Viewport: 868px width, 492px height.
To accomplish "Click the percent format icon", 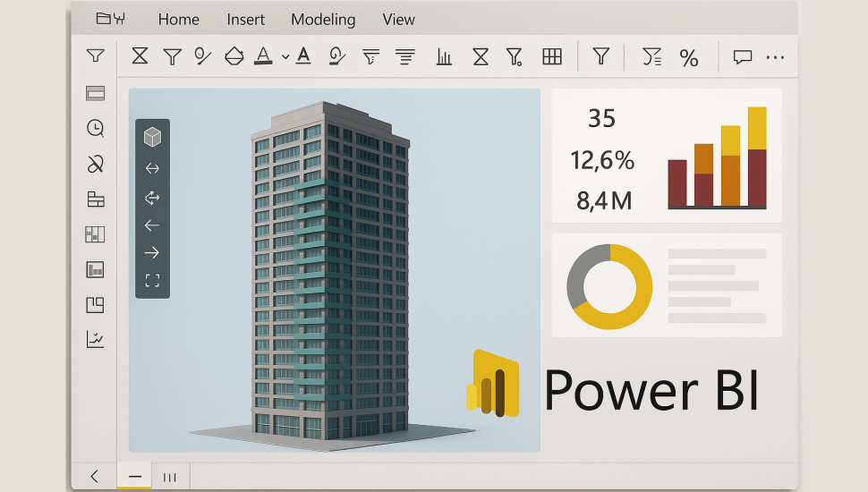I will pos(689,58).
